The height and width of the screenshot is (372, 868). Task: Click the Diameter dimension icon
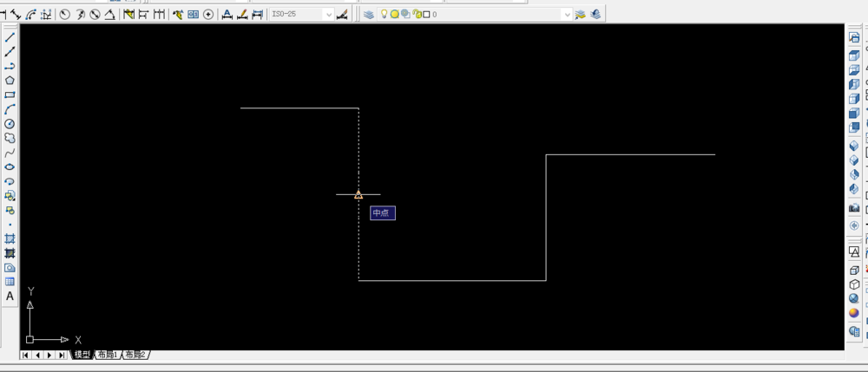[x=95, y=15]
